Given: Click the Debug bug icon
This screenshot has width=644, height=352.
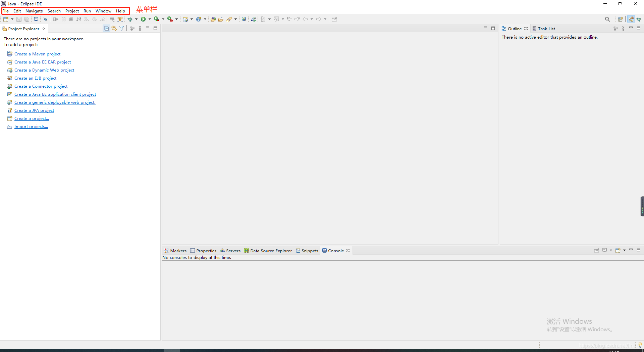Looking at the screenshot, I should (x=130, y=19).
